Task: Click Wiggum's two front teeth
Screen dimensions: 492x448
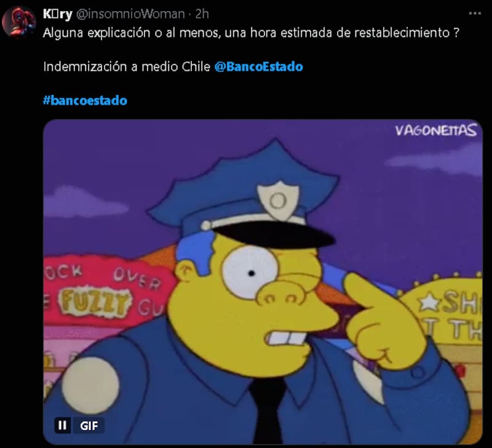Action: [286, 338]
